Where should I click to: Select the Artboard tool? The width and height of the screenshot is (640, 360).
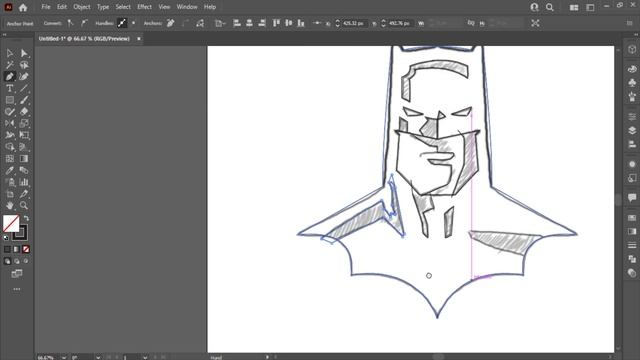click(x=10, y=194)
